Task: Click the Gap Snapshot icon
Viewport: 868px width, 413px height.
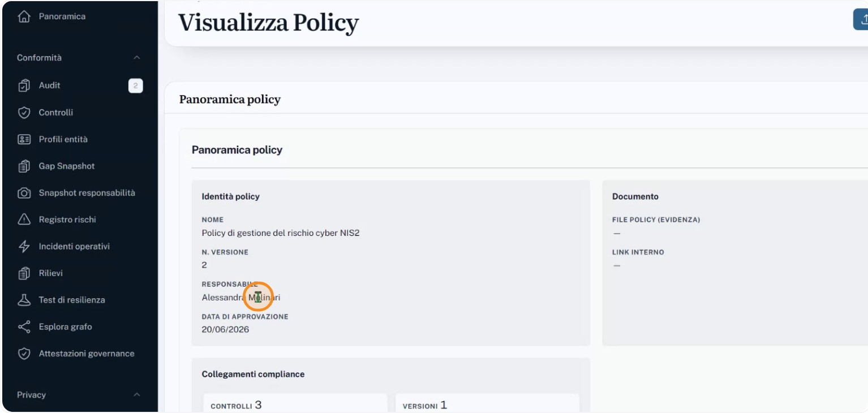Action: pyautogui.click(x=24, y=166)
